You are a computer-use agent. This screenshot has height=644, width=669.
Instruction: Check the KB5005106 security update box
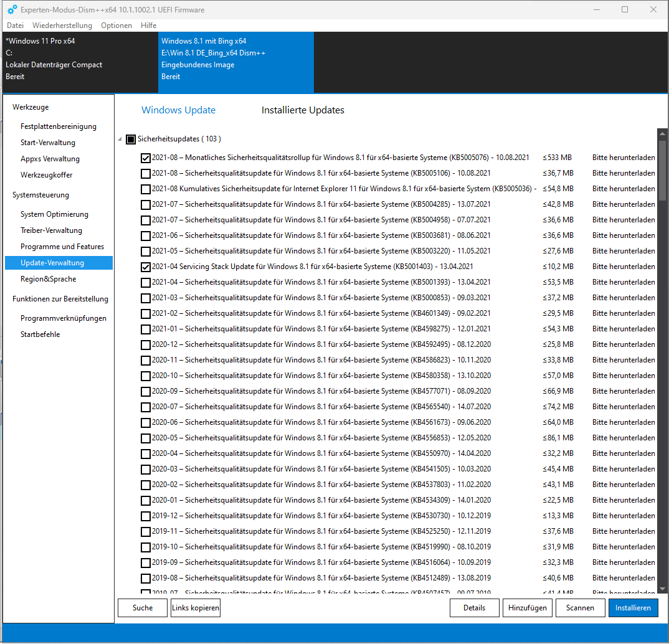pos(146,174)
